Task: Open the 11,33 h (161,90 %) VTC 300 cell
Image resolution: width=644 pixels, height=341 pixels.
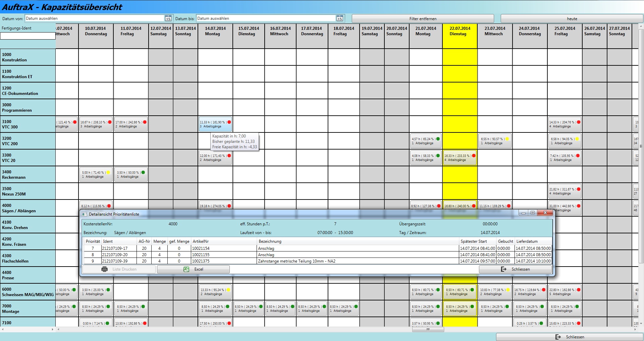Action: click(215, 124)
